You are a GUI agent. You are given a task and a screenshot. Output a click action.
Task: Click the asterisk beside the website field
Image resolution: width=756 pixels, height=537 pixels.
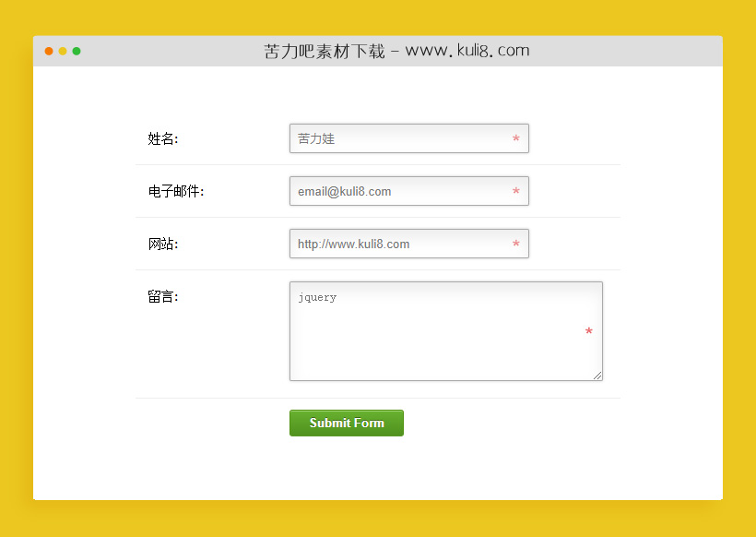(516, 245)
